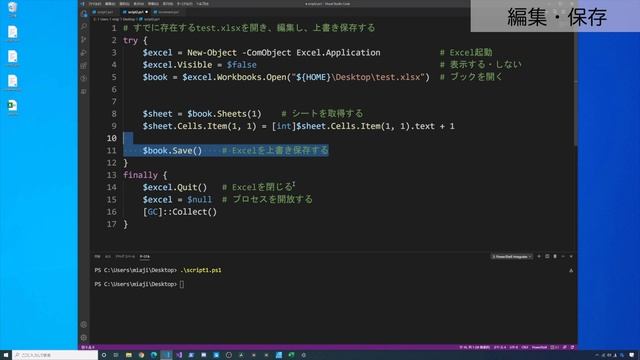The image size is (640, 360).
Task: Place cursor in terminal prompt input
Action: tap(182, 284)
